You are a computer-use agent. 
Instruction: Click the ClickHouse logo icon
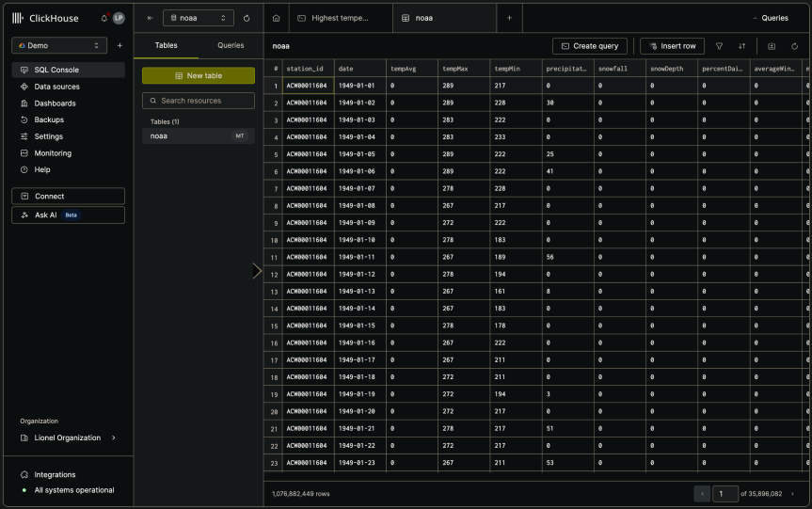click(18, 18)
